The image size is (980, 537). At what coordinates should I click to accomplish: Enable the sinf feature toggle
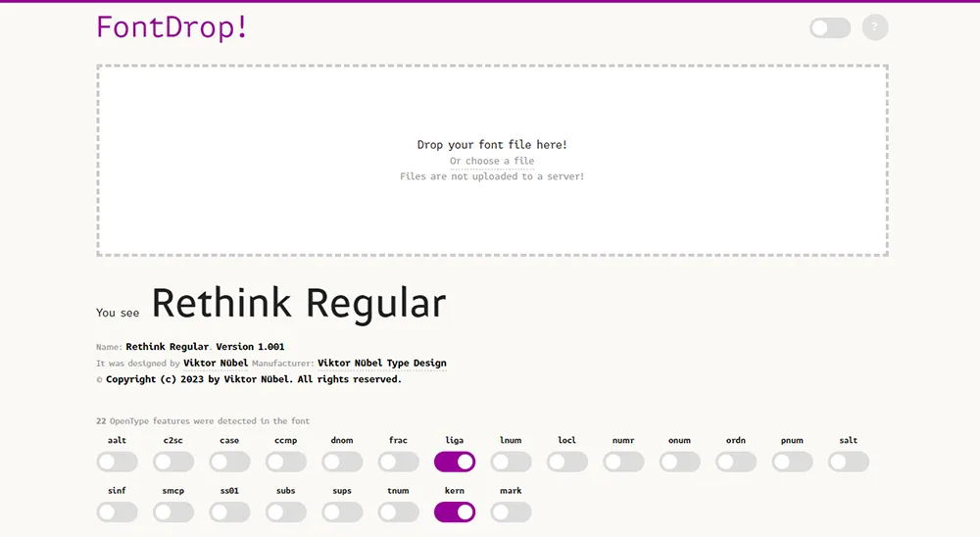pyautogui.click(x=118, y=512)
